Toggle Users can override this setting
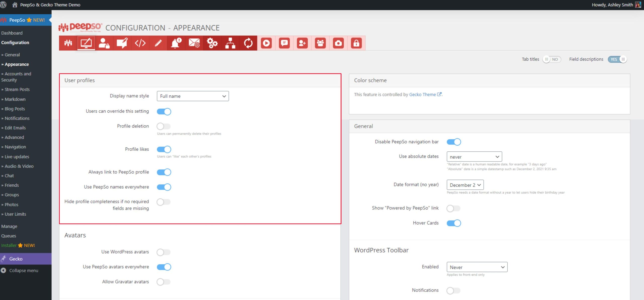The width and height of the screenshot is (644, 300). 164,111
